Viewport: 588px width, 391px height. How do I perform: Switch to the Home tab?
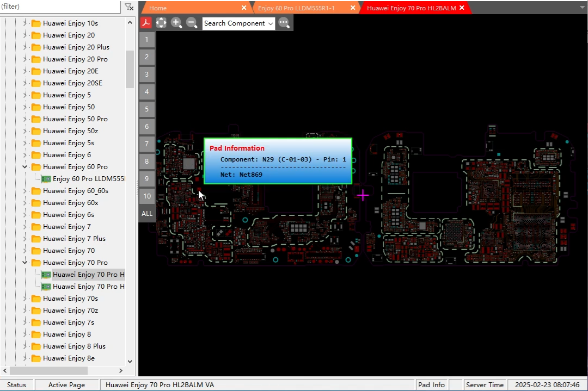pyautogui.click(x=158, y=8)
